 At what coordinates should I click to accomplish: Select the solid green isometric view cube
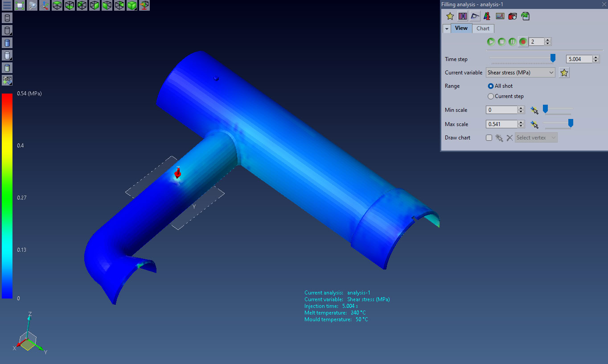coord(132,5)
